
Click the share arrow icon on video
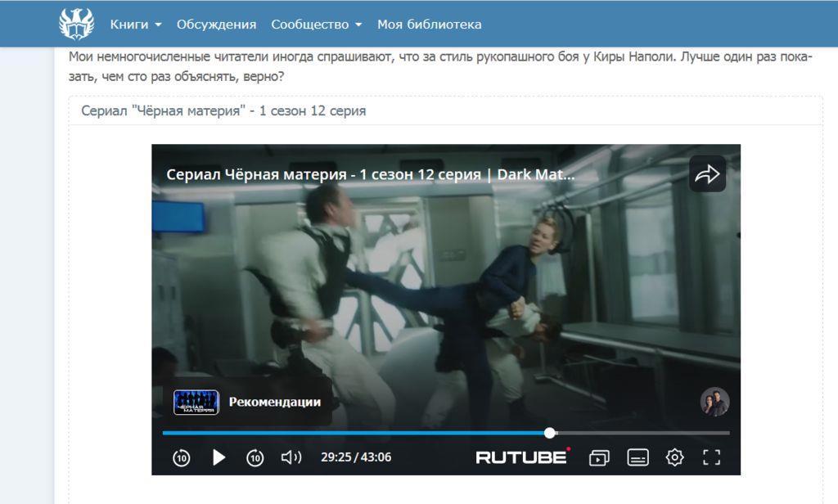(707, 173)
